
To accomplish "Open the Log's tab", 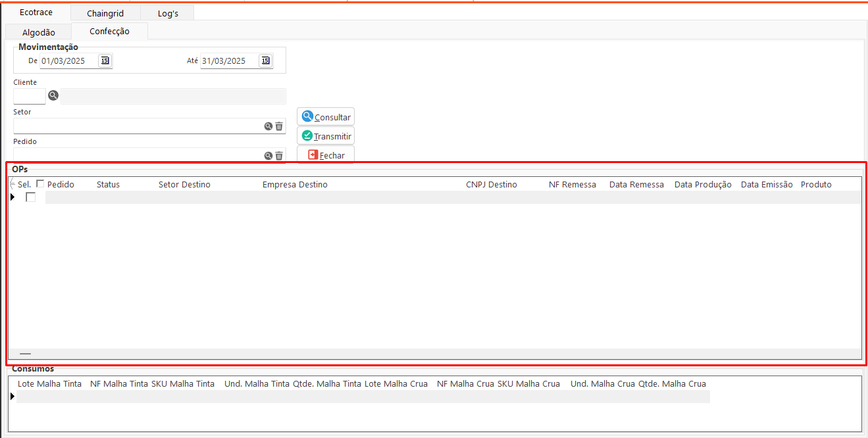I will click(168, 13).
